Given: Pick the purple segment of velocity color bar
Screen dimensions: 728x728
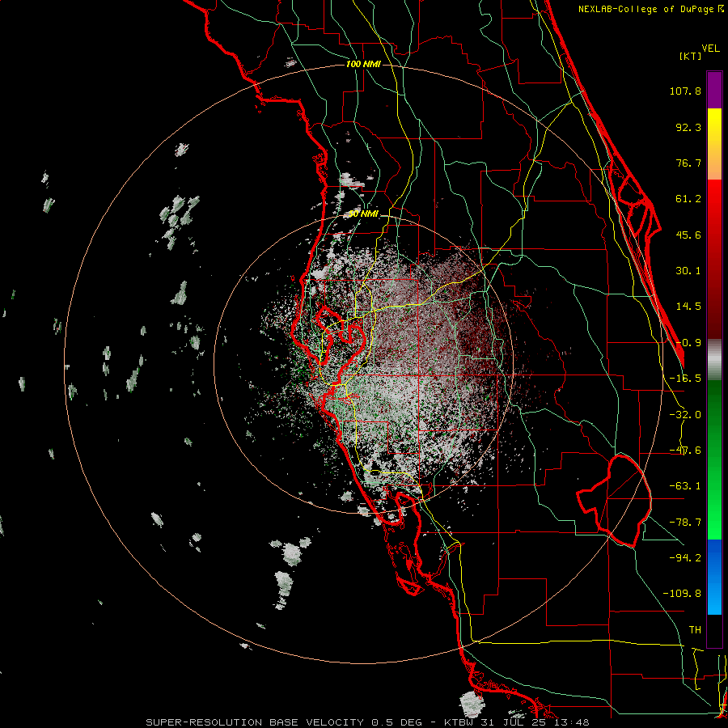Looking at the screenshot, I should click(714, 90).
